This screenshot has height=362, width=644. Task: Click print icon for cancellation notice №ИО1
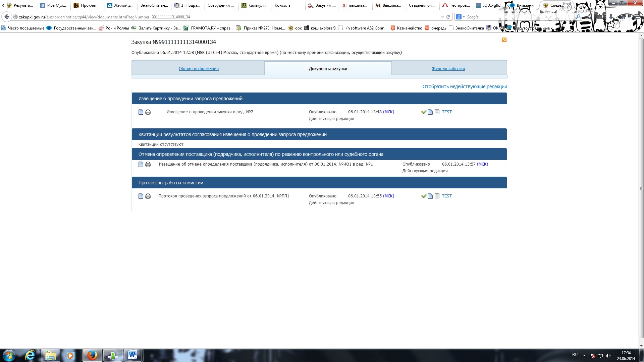(148, 164)
